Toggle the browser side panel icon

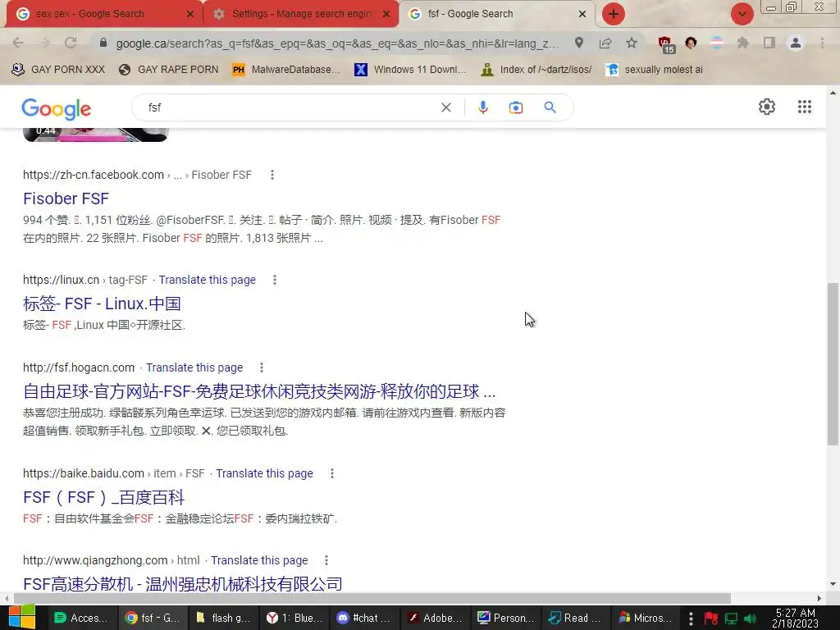(x=769, y=43)
